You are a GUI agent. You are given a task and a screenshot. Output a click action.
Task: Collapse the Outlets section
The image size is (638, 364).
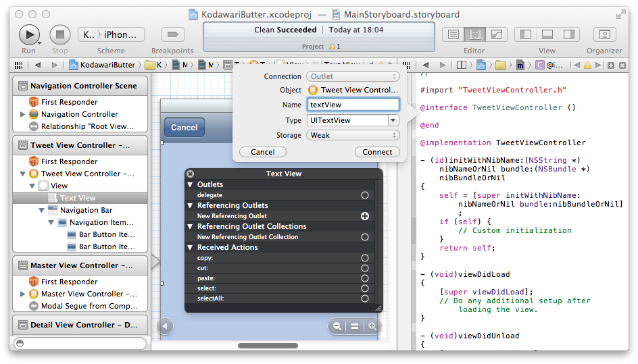190,184
